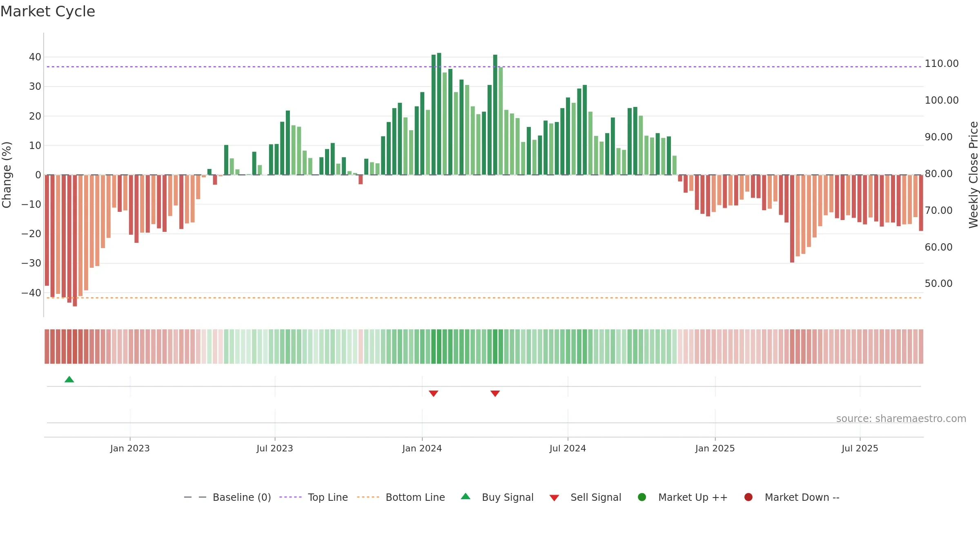Screen dimensions: 980x551
Task: Click the orange dotted line sample in legend
Action: click(368, 497)
